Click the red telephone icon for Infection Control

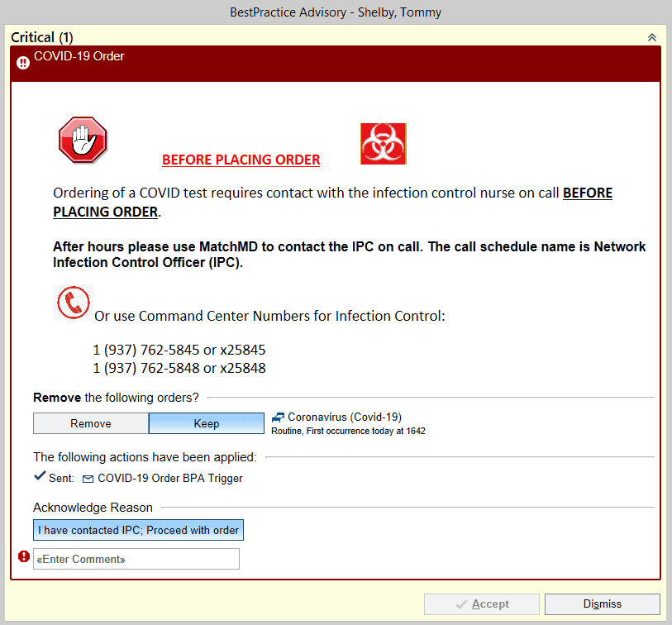pos(73,303)
